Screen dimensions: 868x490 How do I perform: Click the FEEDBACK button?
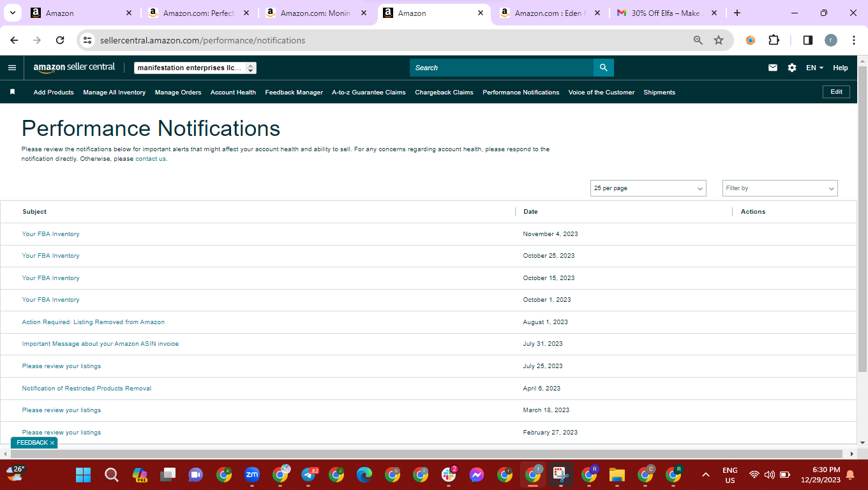pyautogui.click(x=32, y=443)
